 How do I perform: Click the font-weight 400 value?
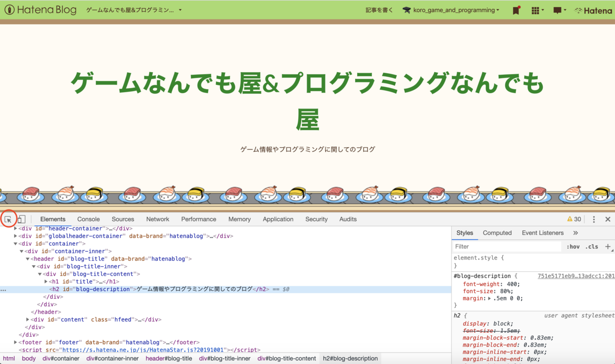pyautogui.click(x=513, y=284)
